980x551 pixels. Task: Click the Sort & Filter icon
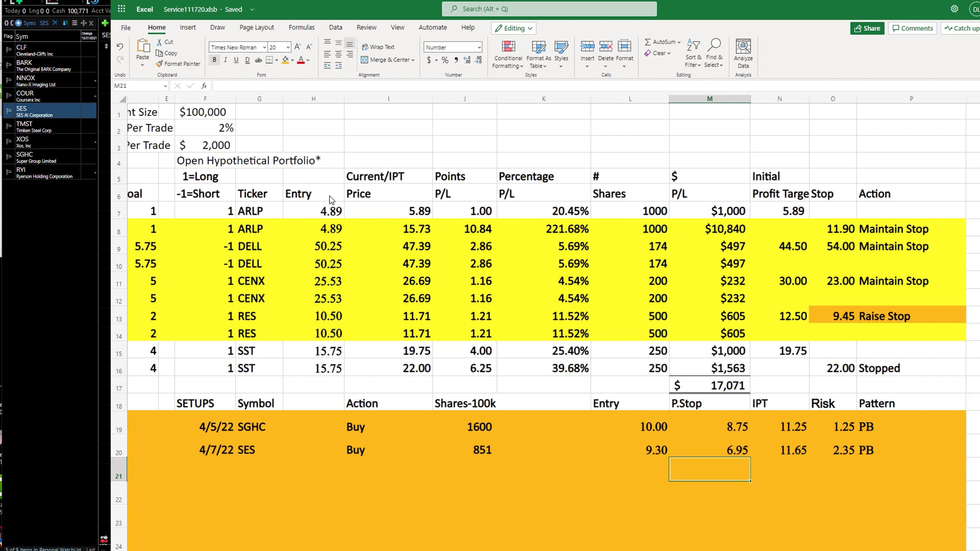pyautogui.click(x=693, y=46)
